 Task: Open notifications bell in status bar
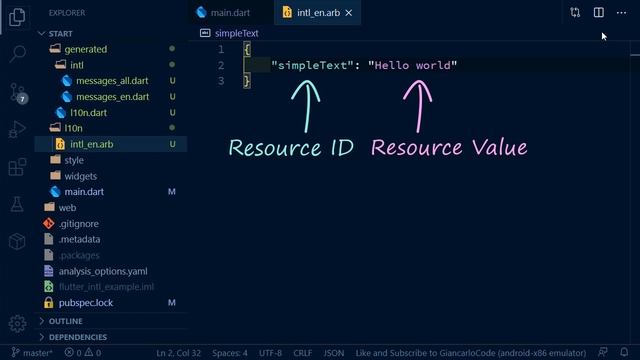[x=624, y=352]
